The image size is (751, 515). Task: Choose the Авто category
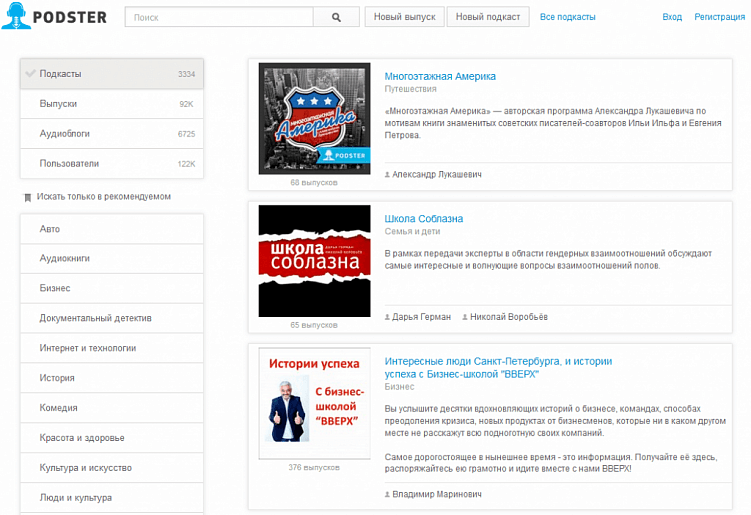[112, 229]
